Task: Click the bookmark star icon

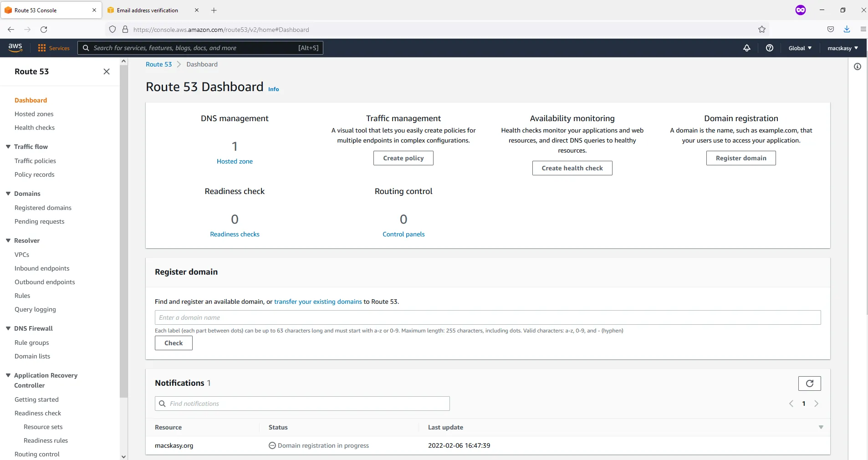Action: pos(762,30)
